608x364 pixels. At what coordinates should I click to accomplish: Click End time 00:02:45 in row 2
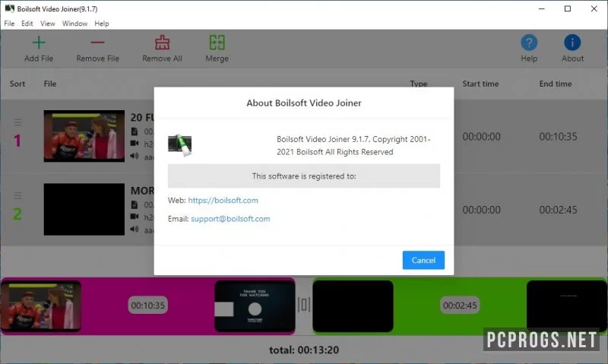558,210
